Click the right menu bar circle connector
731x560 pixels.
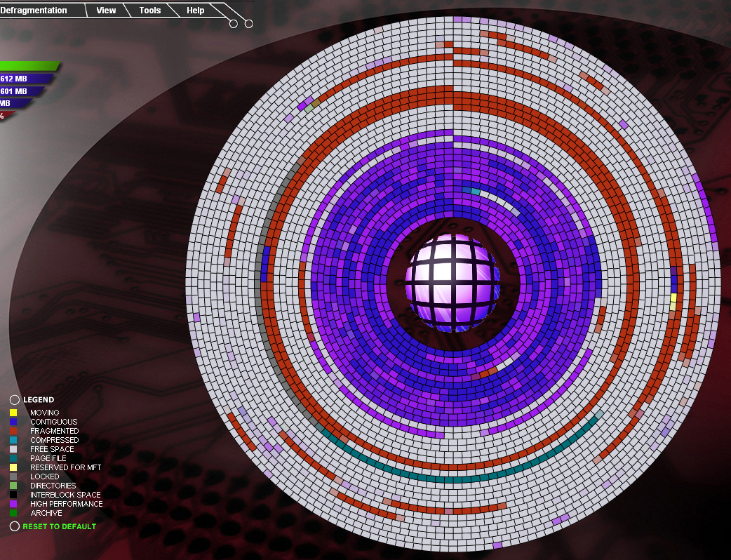pos(249,23)
